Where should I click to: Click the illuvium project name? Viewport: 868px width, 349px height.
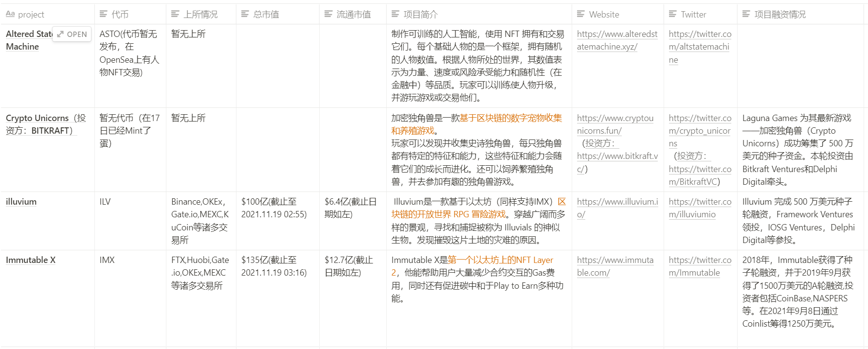pyautogui.click(x=21, y=202)
